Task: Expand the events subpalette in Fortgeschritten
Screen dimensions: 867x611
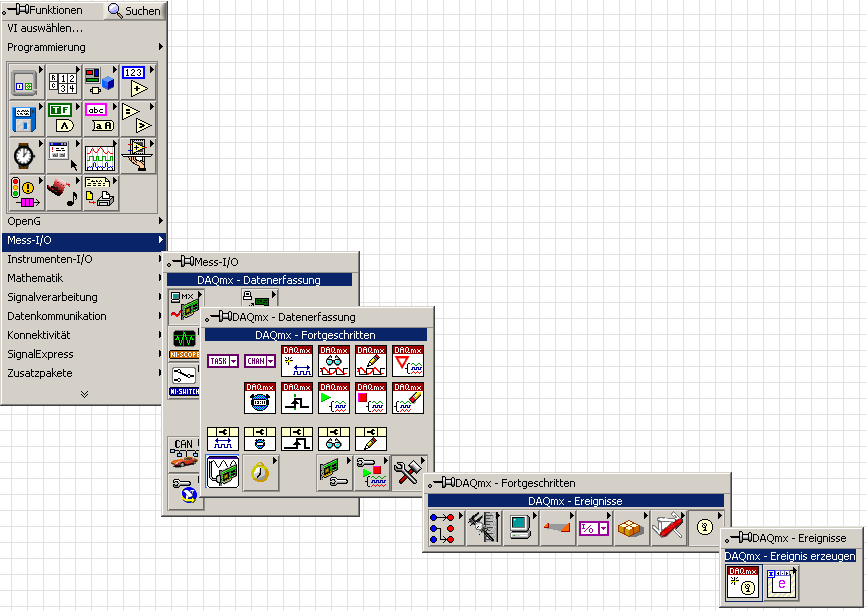Action: tap(706, 528)
